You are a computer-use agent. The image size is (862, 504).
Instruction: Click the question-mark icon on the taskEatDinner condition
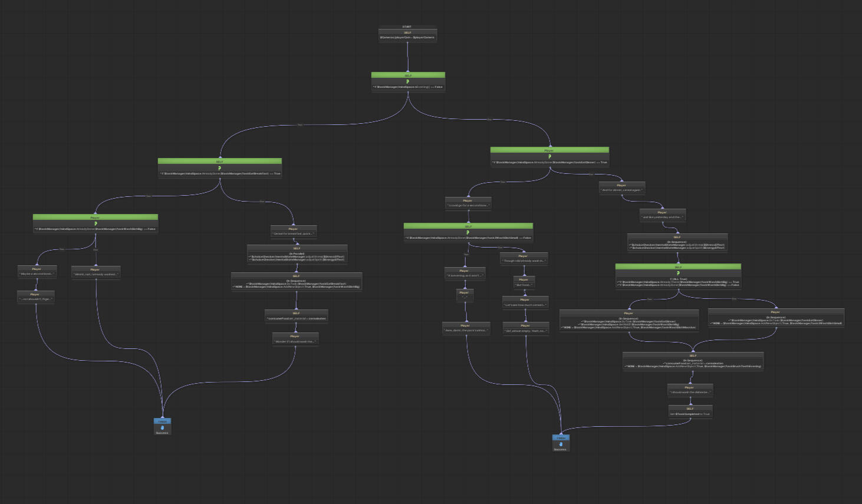coord(550,157)
